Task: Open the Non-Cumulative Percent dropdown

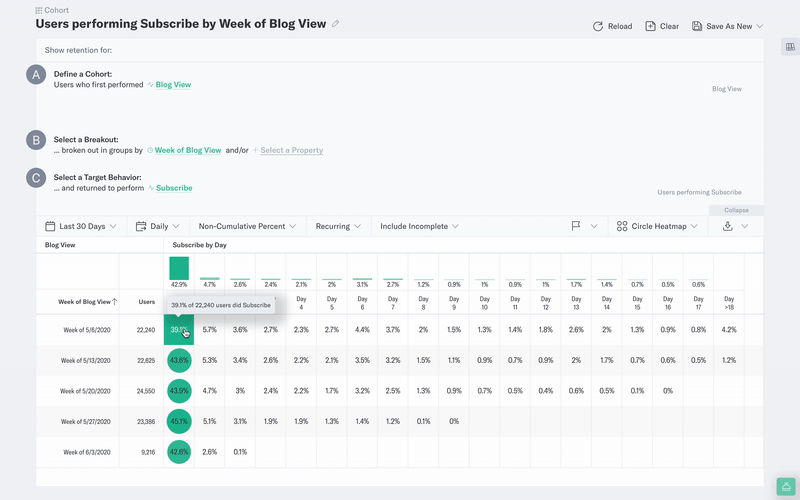Action: click(x=247, y=226)
